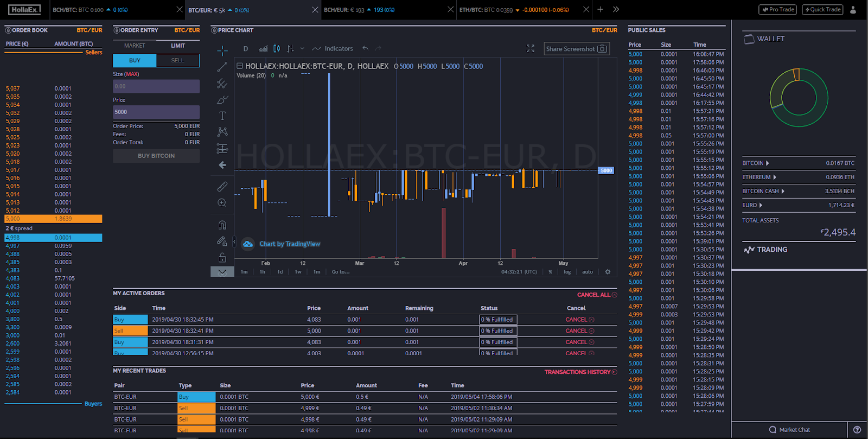The height and width of the screenshot is (439, 868).
Task: Click CANCEL ALL active orders
Action: (597, 295)
